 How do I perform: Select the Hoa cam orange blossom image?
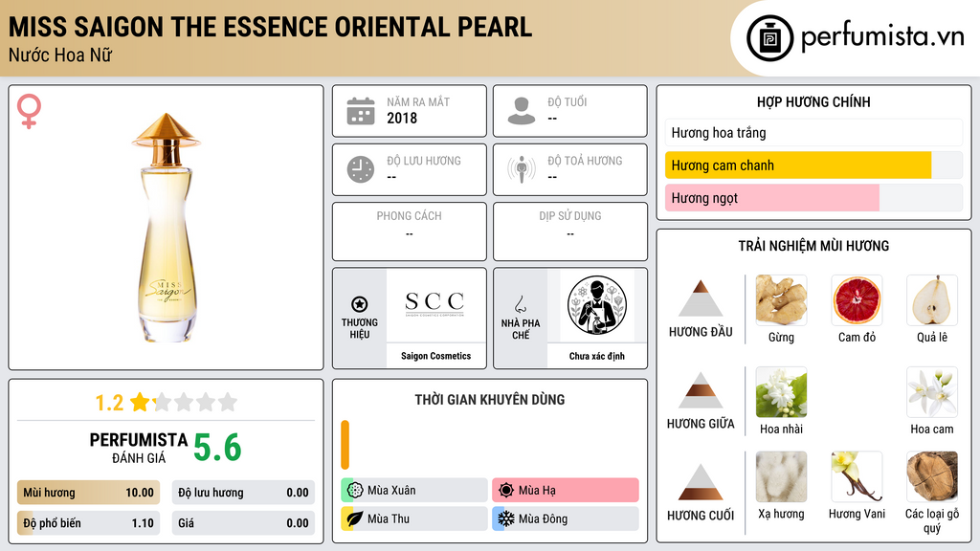pyautogui.click(x=932, y=392)
